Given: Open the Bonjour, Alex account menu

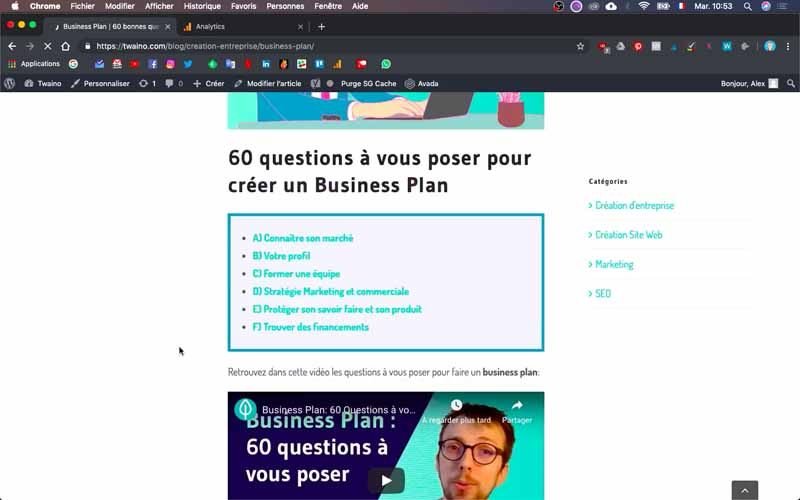Looking at the screenshot, I should point(749,83).
